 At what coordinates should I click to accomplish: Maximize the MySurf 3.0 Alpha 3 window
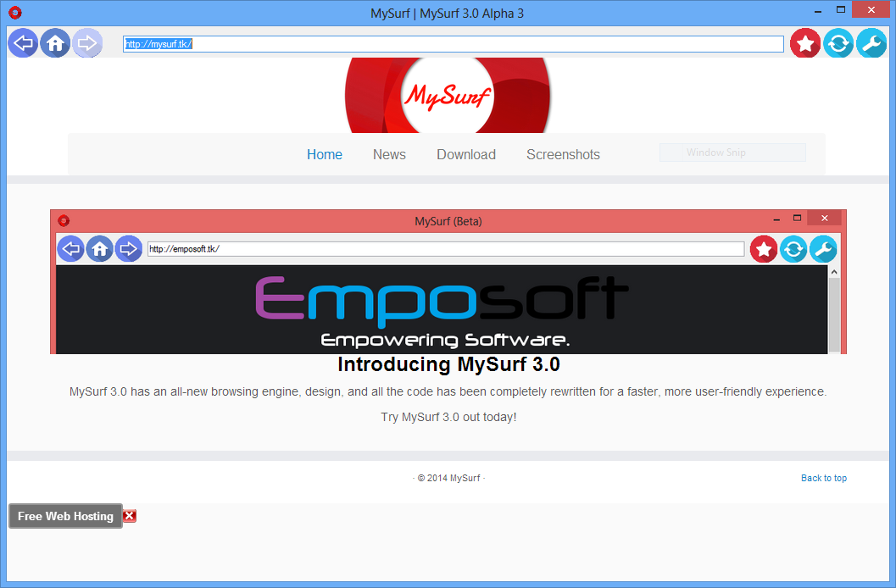click(841, 9)
